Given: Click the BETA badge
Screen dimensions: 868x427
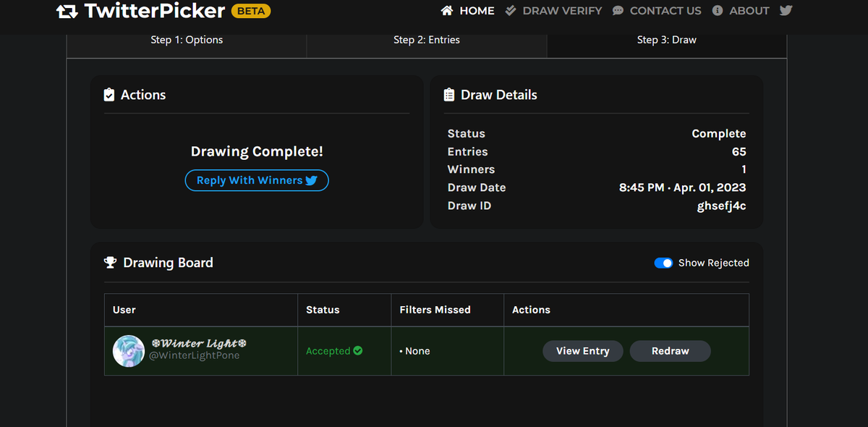Looking at the screenshot, I should point(251,12).
